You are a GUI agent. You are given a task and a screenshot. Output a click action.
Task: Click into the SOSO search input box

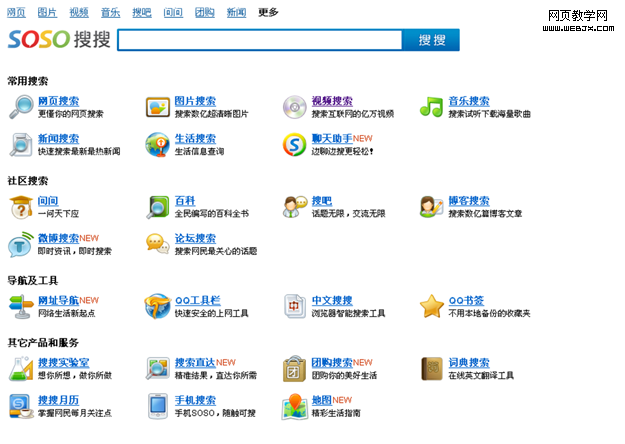pyautogui.click(x=259, y=40)
